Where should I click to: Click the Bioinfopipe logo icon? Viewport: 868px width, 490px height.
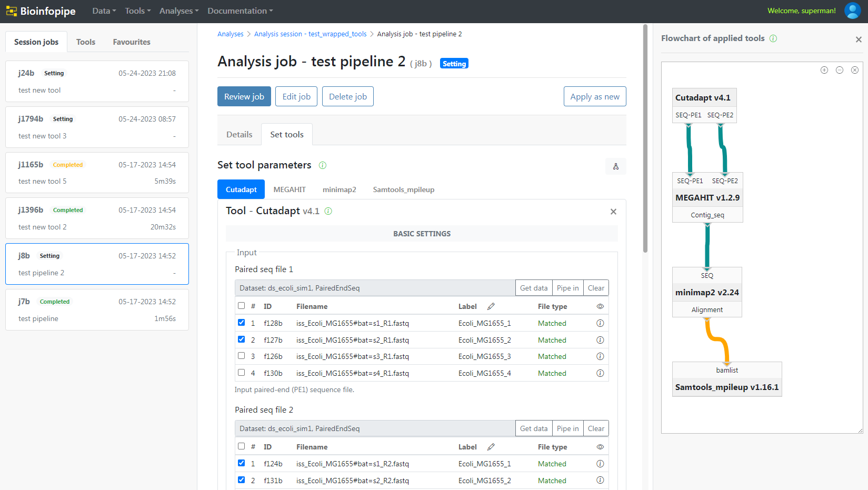pos(12,11)
